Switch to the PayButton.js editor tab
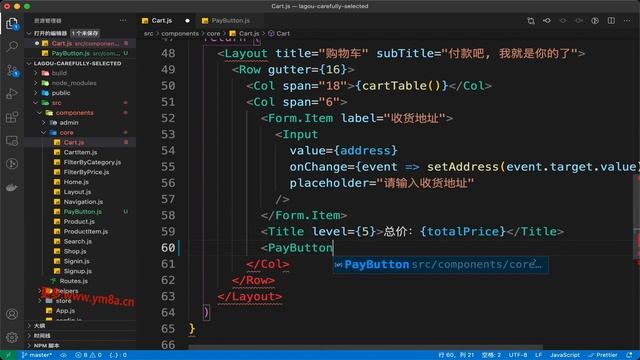The height and width of the screenshot is (360, 640). 230,20
